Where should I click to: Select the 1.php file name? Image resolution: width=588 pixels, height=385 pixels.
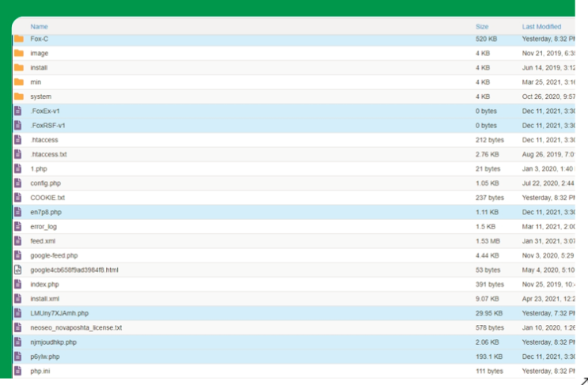pyautogui.click(x=39, y=169)
